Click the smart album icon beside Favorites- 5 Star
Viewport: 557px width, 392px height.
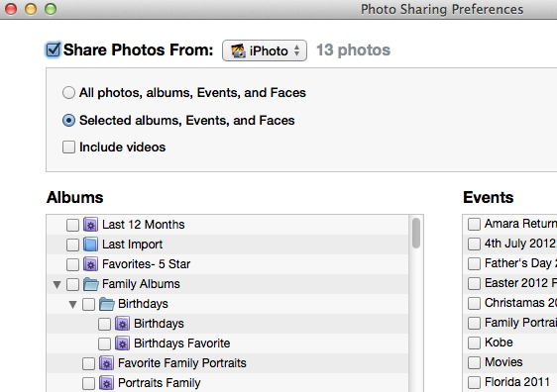(90, 264)
